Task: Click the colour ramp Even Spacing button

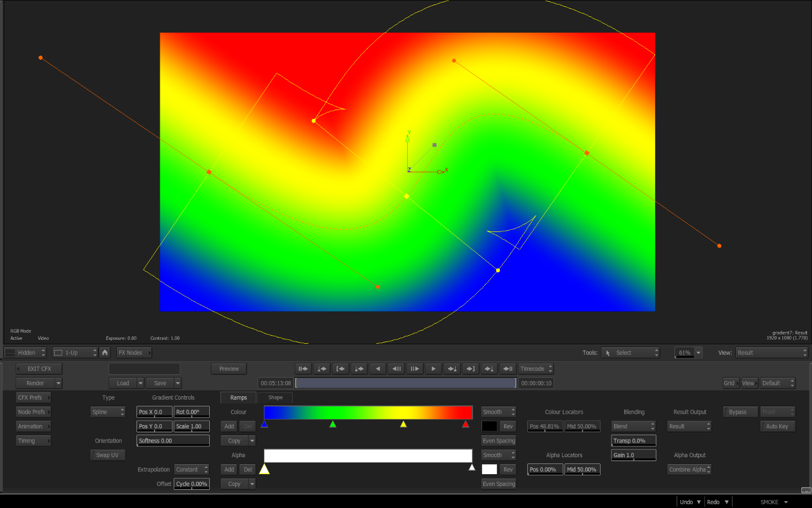Action: (498, 441)
